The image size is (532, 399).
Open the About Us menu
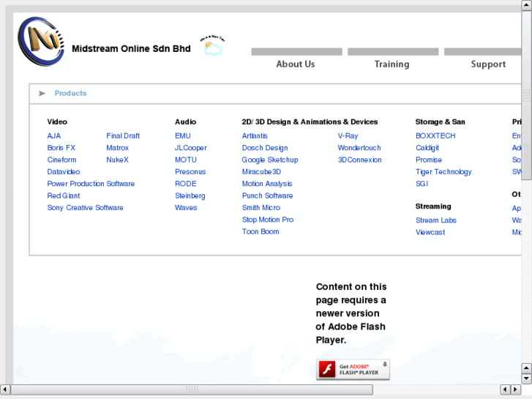296,64
